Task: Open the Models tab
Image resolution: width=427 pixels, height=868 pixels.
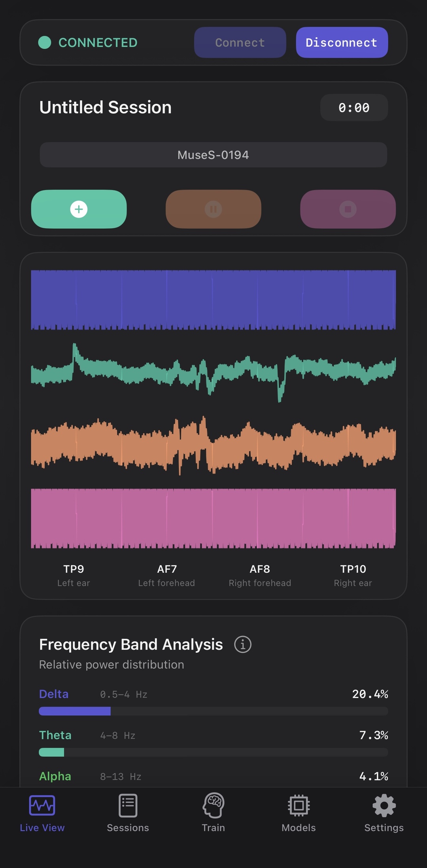Action: (299, 813)
